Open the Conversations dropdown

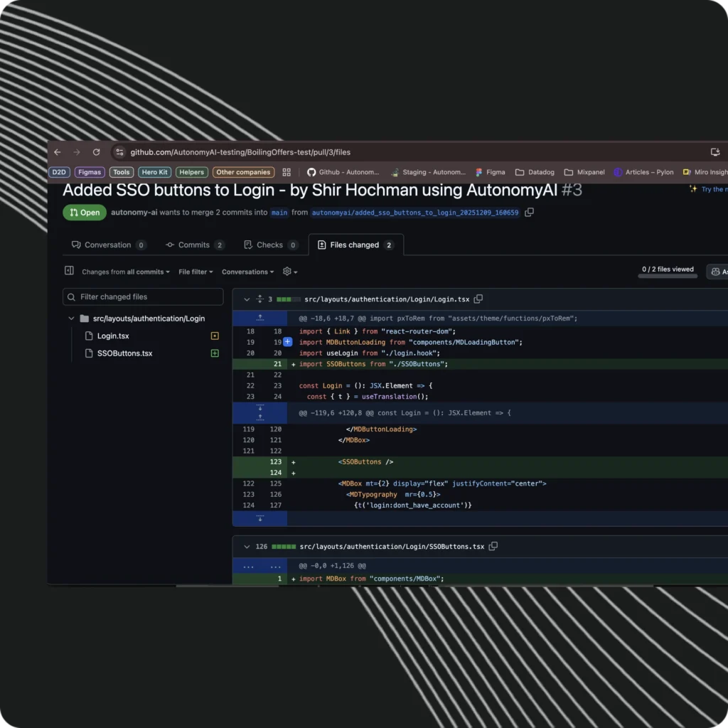coord(247,272)
